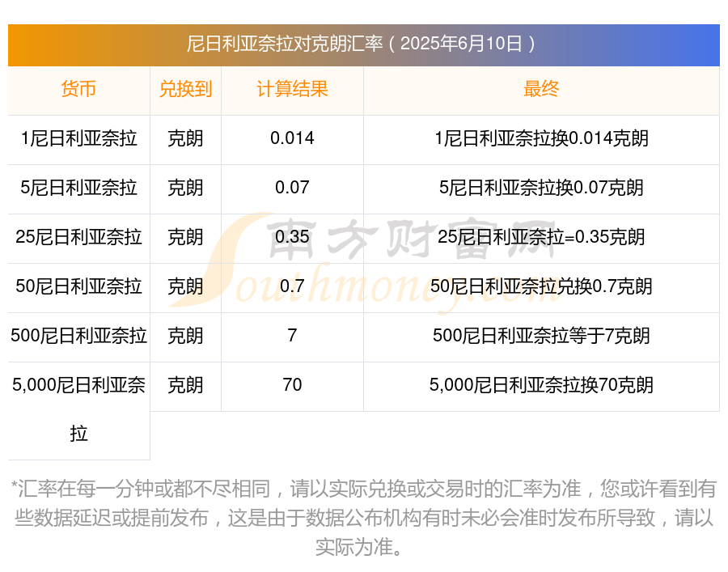Click the cell 5,000尼日利亚奈拉

tap(78, 409)
